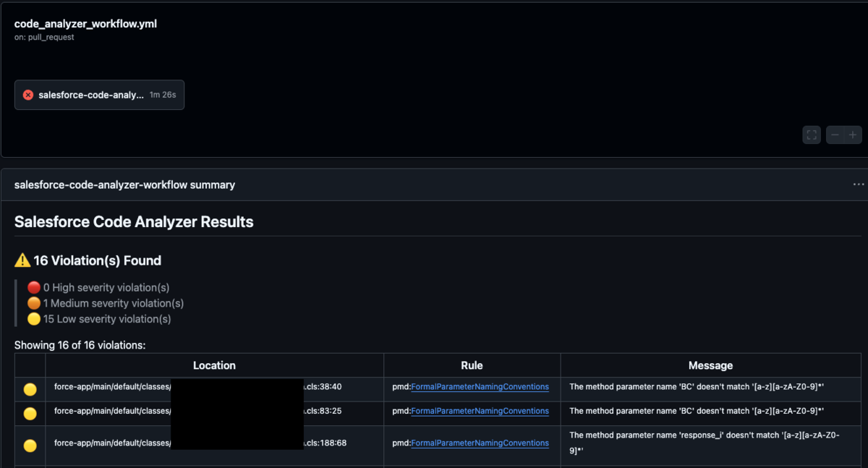Image resolution: width=868 pixels, height=468 pixels.
Task: Click the yellow severity dot for the cls:83:25 row
Action: (x=30, y=414)
